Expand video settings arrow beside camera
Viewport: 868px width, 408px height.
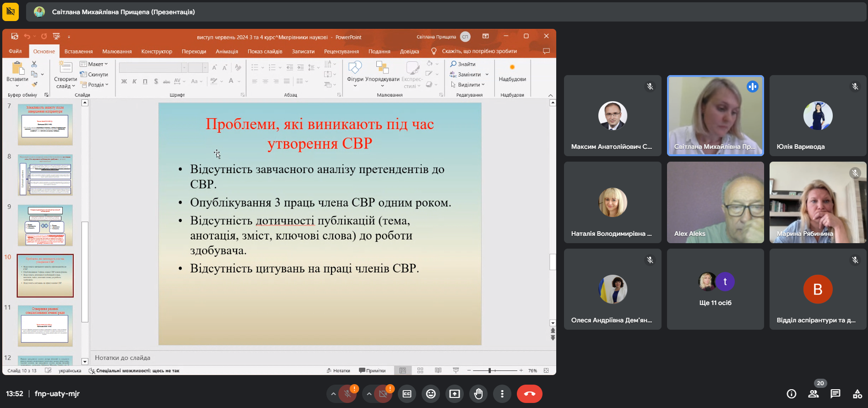pyautogui.click(x=369, y=394)
